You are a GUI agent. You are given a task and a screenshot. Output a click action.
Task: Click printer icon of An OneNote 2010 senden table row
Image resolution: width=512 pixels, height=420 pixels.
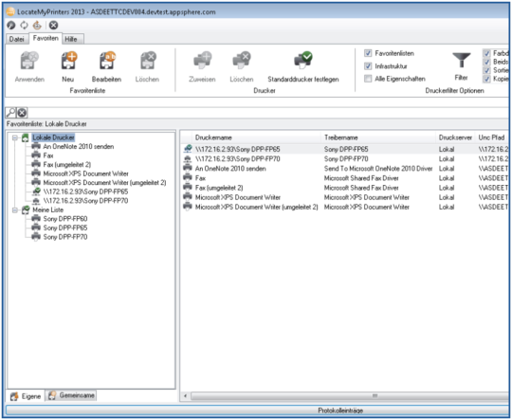188,168
